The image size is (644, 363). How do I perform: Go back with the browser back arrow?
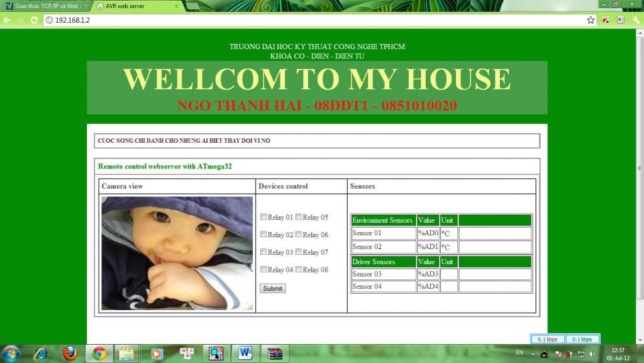pyautogui.click(x=7, y=20)
